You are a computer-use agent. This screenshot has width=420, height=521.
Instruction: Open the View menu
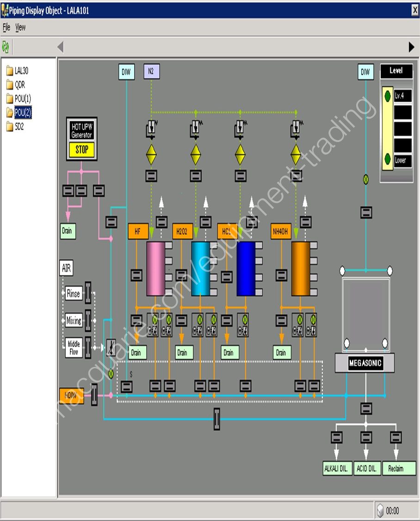20,27
